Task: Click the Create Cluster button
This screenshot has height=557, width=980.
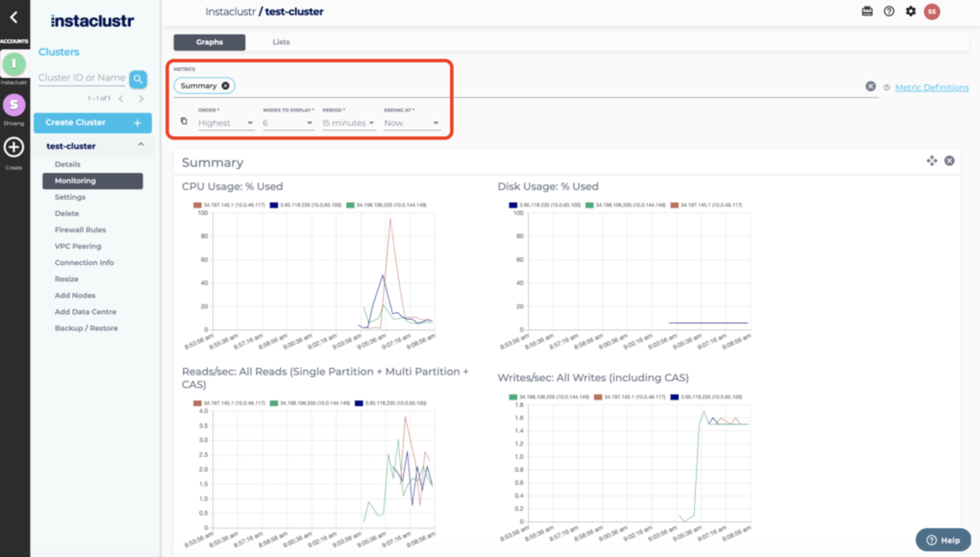Action: (93, 123)
